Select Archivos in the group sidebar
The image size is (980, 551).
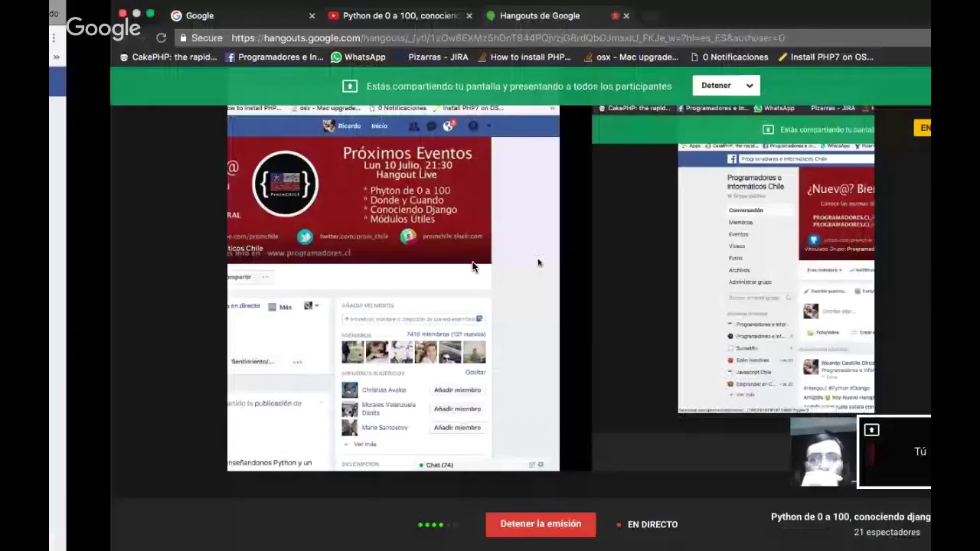pyautogui.click(x=739, y=270)
